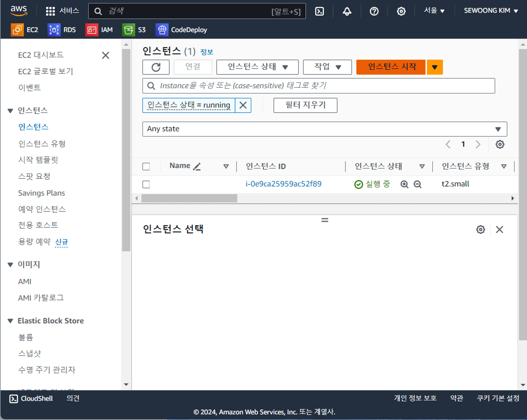Close the 인스턴스 선택 panel
Screen dimensions: 527x420
coord(499,229)
